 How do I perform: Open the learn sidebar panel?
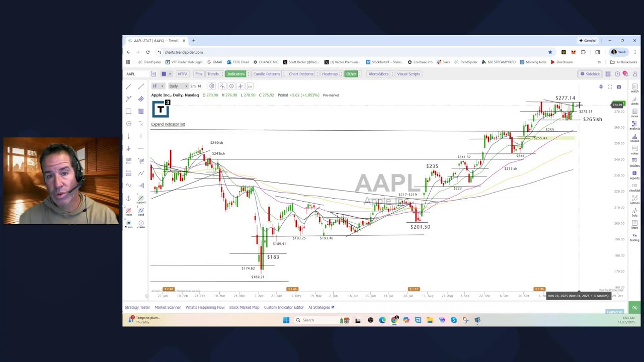coord(634,225)
